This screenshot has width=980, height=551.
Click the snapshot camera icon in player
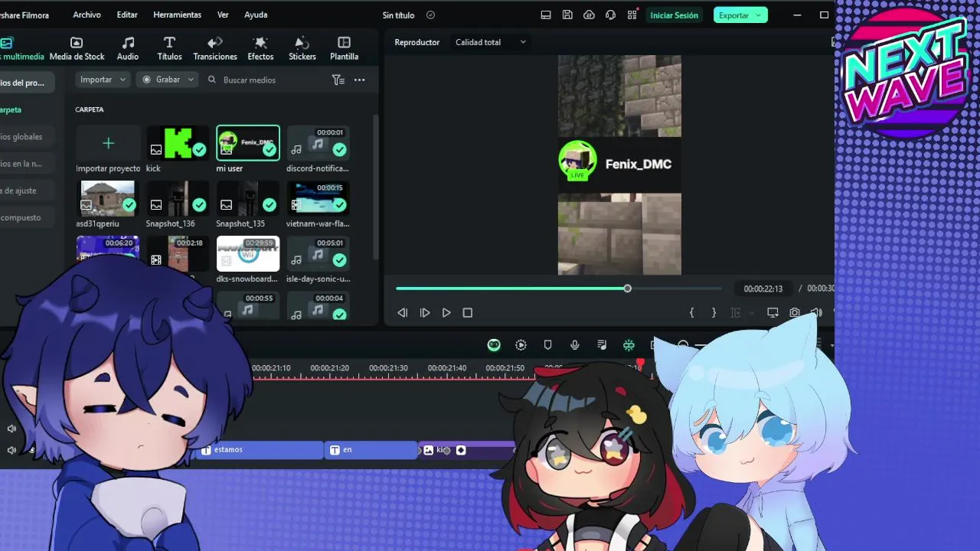(795, 312)
